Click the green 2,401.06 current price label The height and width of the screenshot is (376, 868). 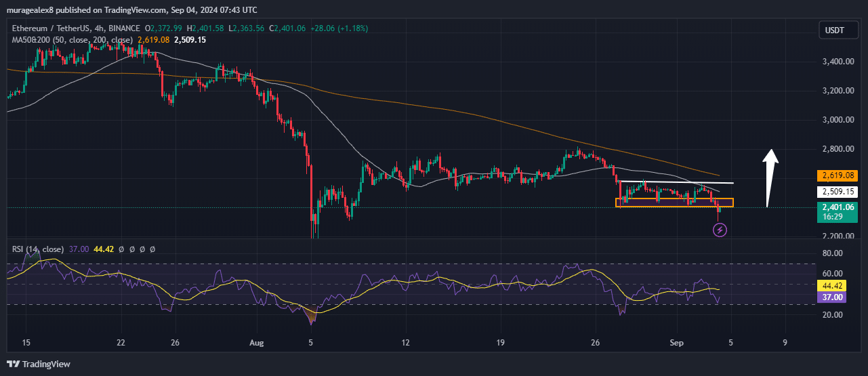836,207
